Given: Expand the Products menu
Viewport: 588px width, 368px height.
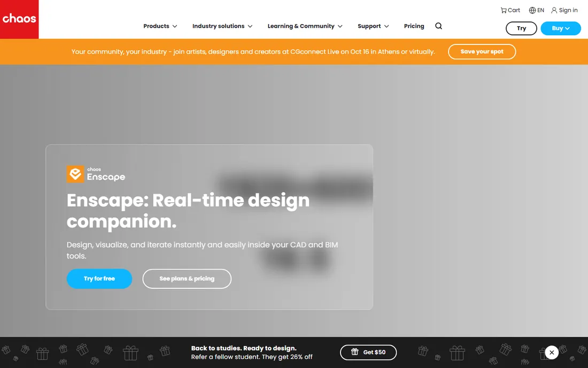Looking at the screenshot, I should coord(160,26).
